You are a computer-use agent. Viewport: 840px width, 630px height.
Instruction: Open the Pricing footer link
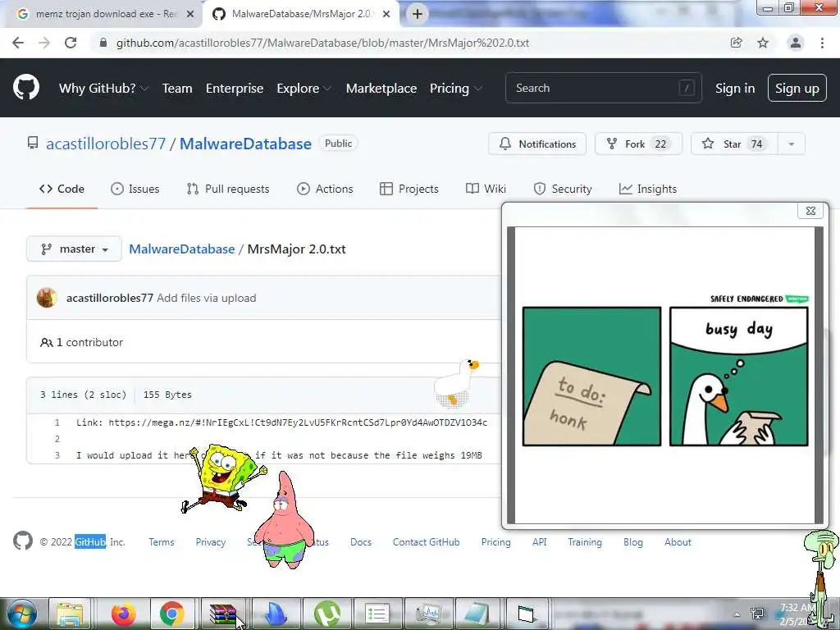pos(495,542)
